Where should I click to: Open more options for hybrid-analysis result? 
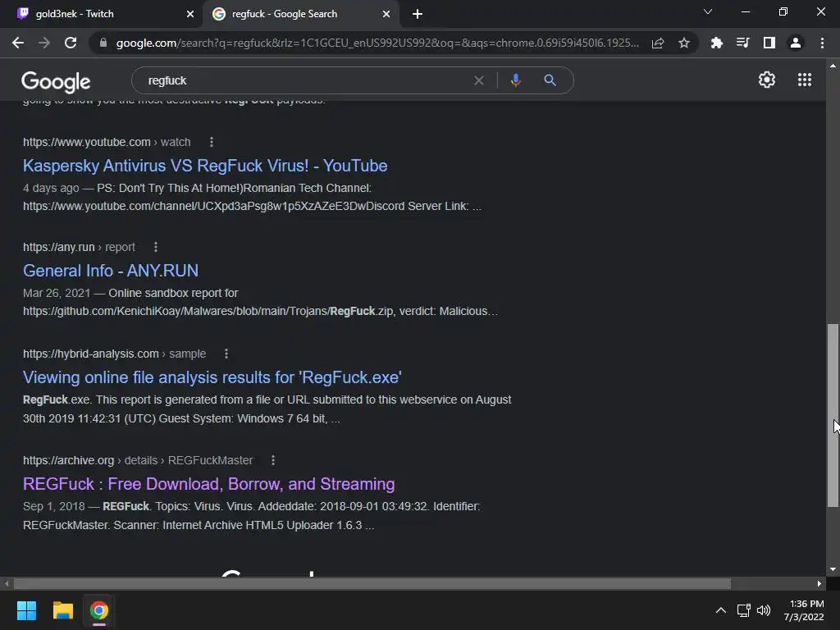pos(226,354)
